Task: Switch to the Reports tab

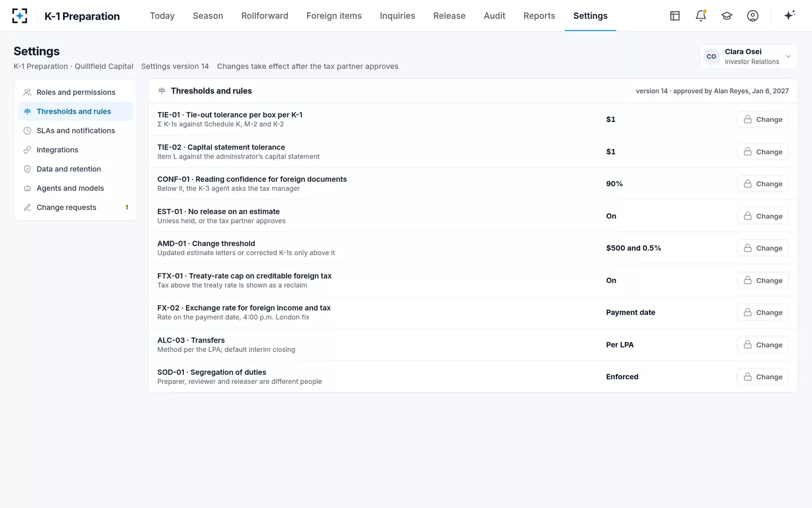Action: point(540,16)
